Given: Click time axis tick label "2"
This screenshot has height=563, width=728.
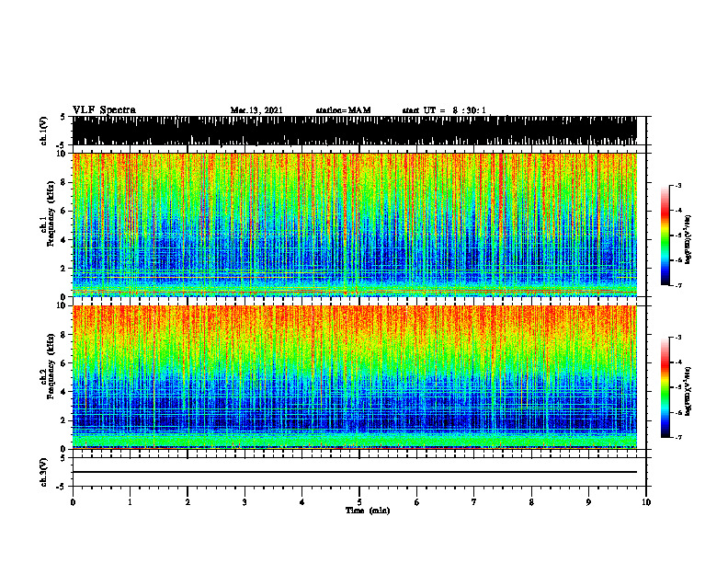Looking at the screenshot, I should pos(188,502).
